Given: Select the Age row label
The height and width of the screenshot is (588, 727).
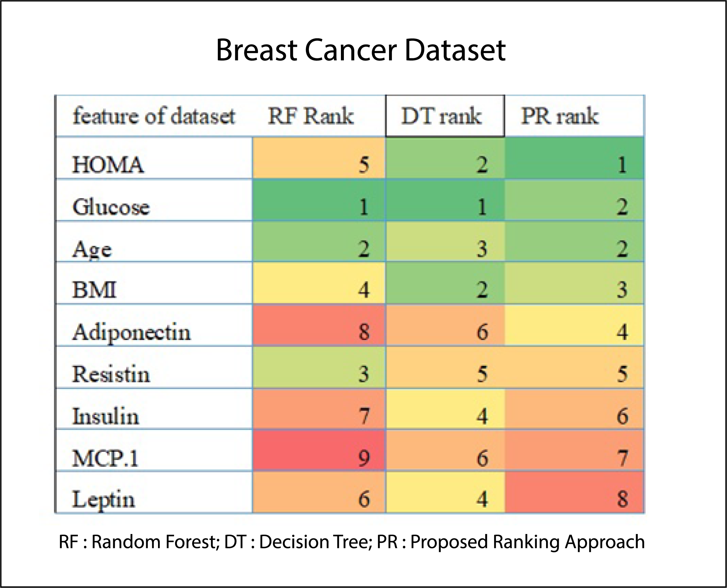Looking at the screenshot, I should pyautogui.click(x=92, y=249).
